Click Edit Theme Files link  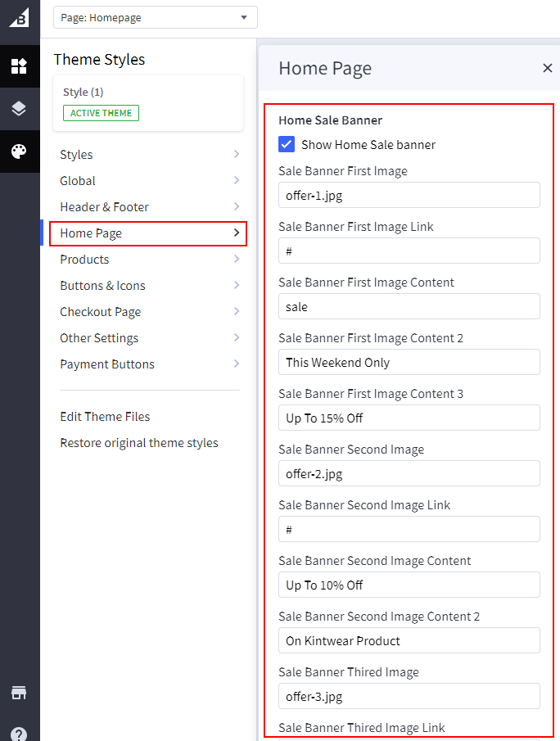coord(105,417)
